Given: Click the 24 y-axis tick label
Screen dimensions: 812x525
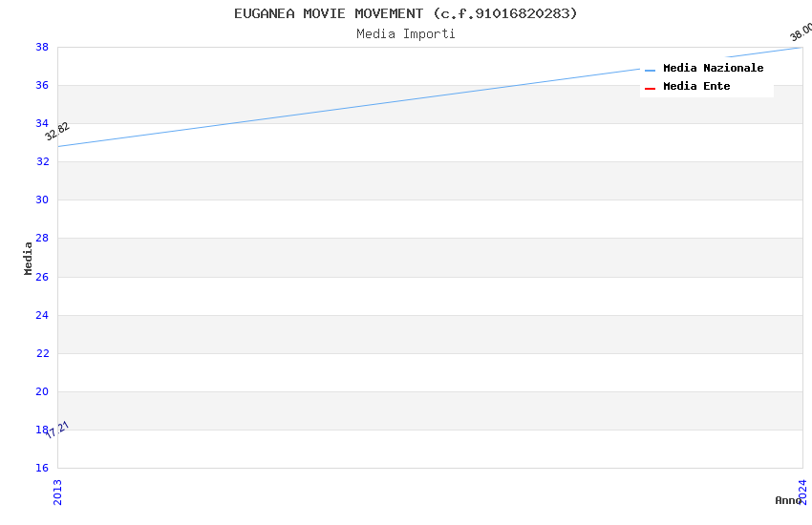Looking at the screenshot, I should 42,315.
